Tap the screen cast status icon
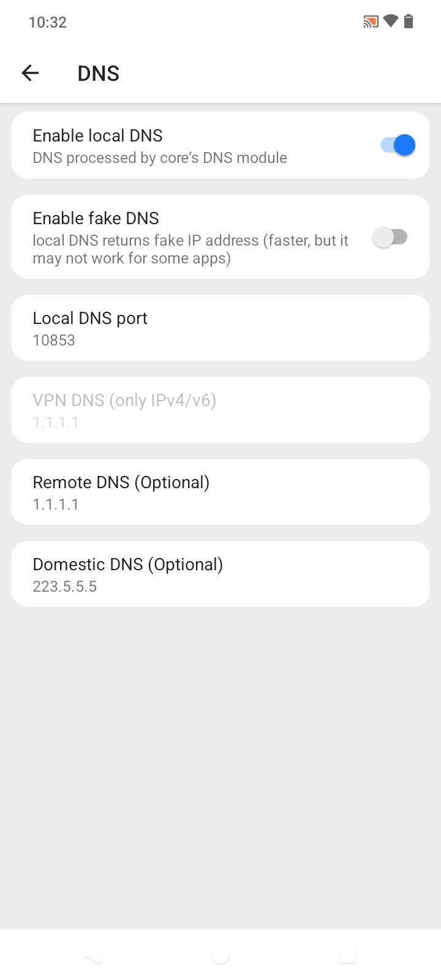The image size is (441, 980). pos(371,22)
